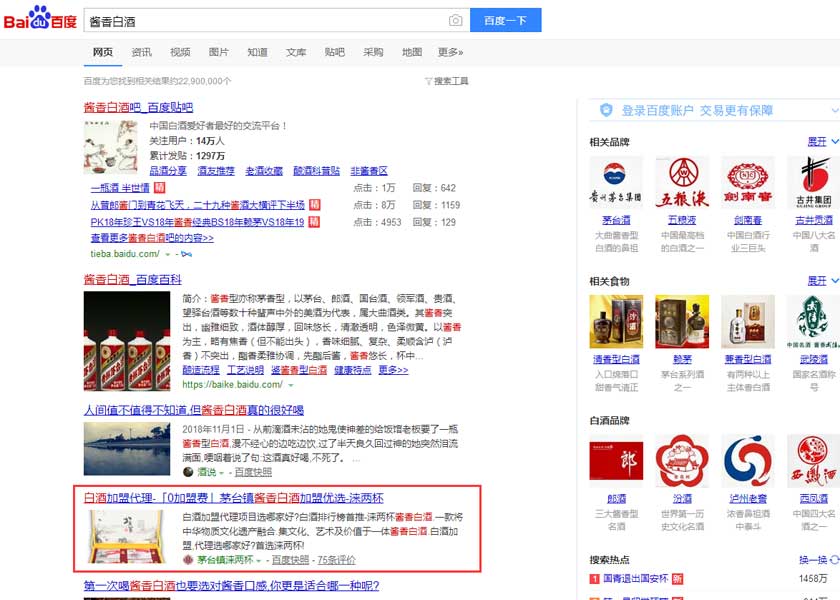This screenshot has width=840, height=600.
Task: Click the 搜索工具 filter icon
Action: [428, 81]
